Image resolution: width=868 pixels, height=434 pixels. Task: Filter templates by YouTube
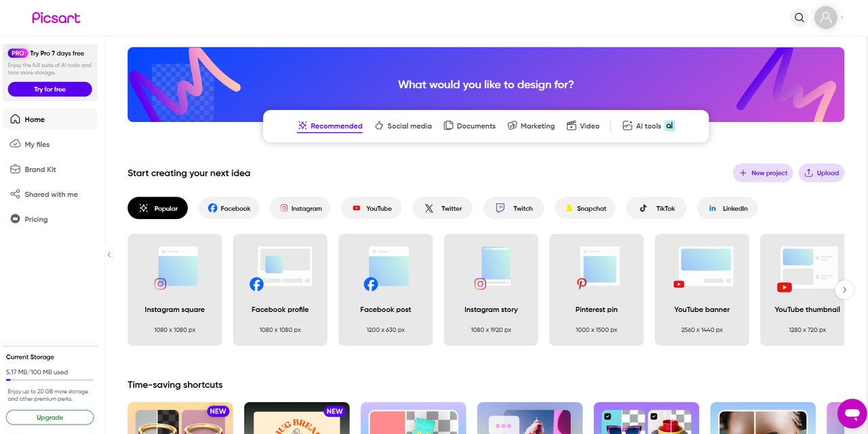click(x=372, y=208)
